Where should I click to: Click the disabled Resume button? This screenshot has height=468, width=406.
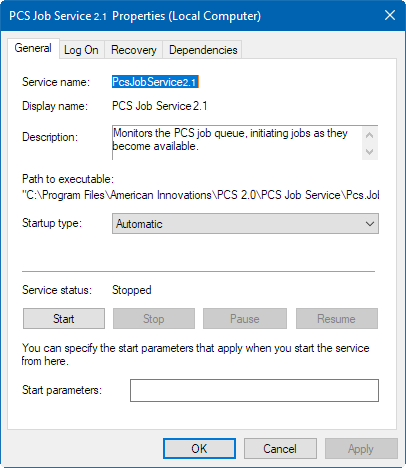coord(337,319)
